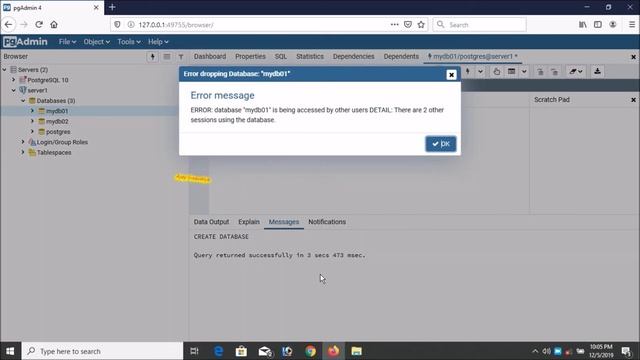Switch to the Dependents tab
Viewport: 640px width, 360px height.
pyautogui.click(x=401, y=56)
